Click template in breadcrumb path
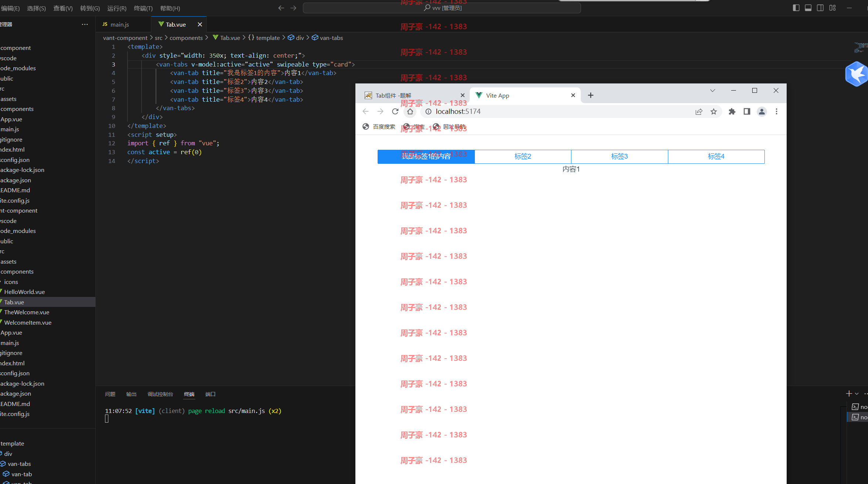 pos(268,38)
